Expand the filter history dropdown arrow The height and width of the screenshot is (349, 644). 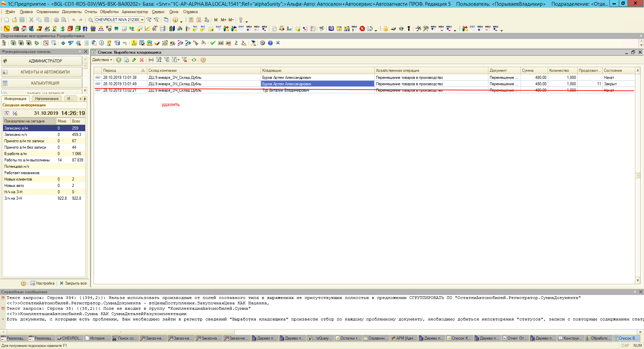(178, 60)
